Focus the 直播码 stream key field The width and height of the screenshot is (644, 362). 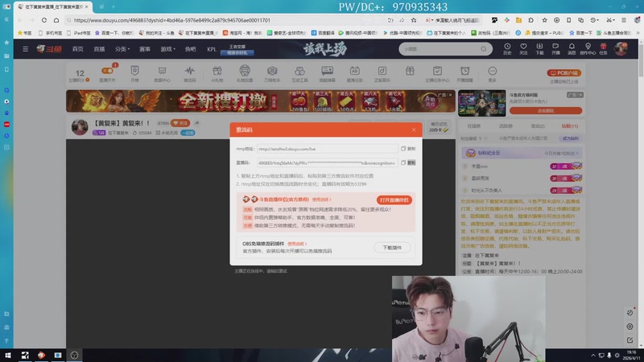(x=328, y=162)
